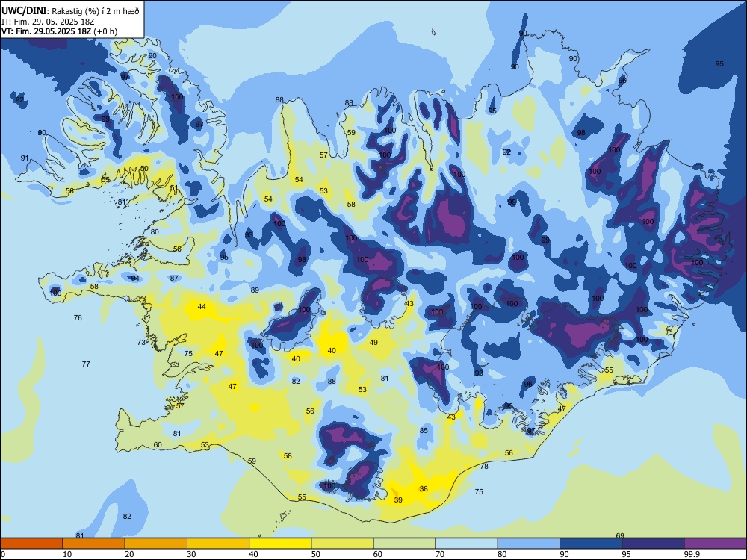
Task: Click the golden 30–40 legend swatch
Action: 218,544
